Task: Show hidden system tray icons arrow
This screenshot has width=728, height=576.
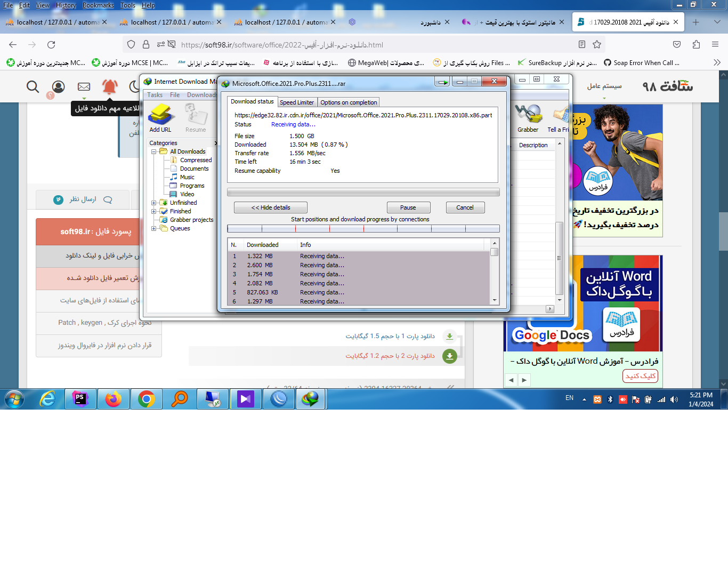Action: (x=584, y=399)
